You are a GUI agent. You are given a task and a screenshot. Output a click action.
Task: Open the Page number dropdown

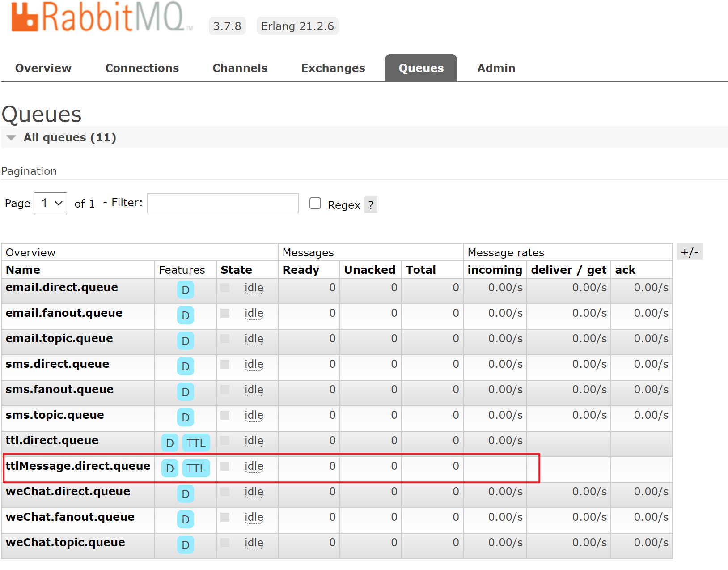coord(51,204)
